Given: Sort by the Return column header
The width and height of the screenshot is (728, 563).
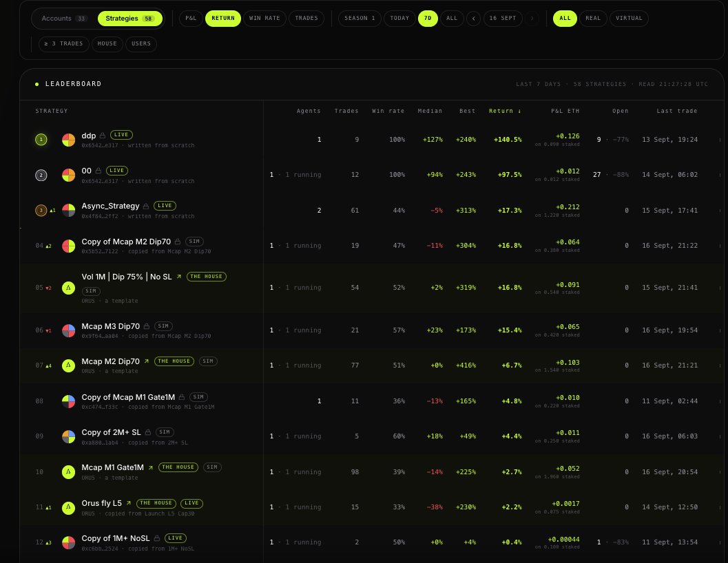Looking at the screenshot, I should click(x=505, y=111).
